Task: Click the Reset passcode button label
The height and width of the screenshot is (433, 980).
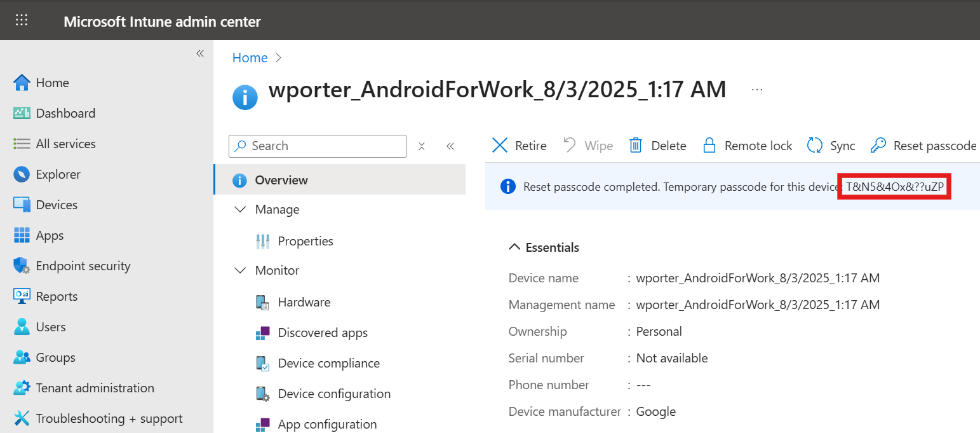Action: 935,146
